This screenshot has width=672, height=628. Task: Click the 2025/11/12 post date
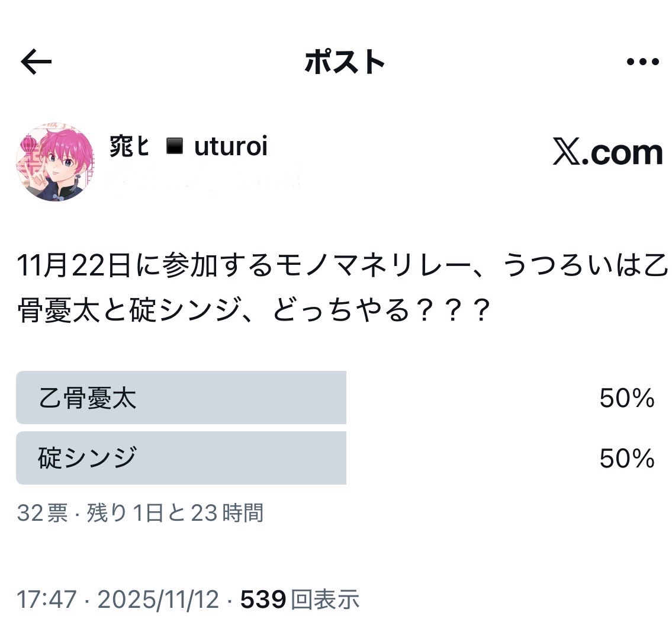158,600
